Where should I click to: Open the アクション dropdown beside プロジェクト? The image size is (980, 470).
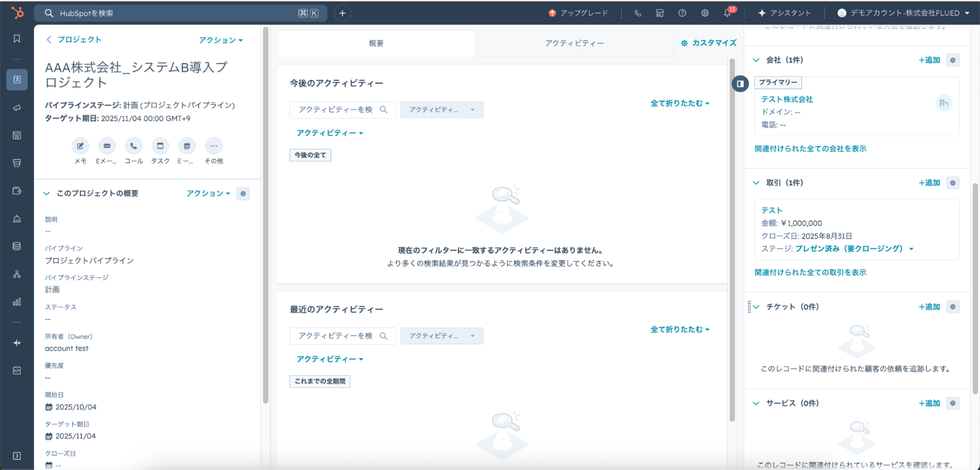point(221,40)
